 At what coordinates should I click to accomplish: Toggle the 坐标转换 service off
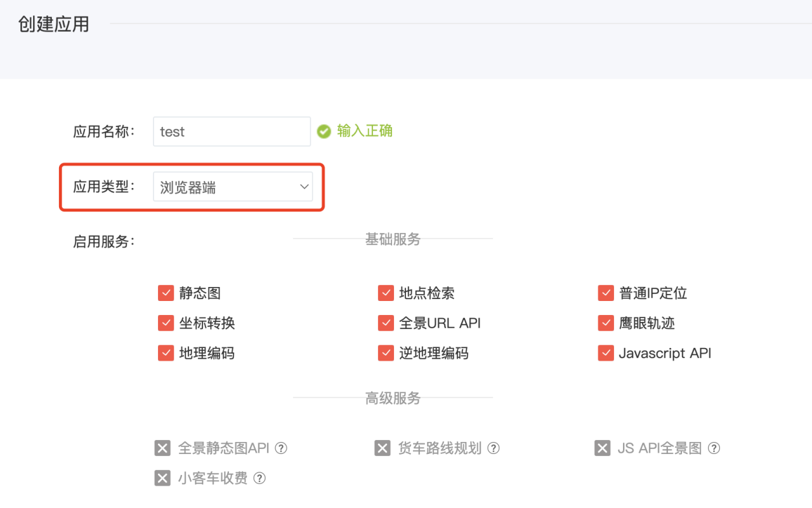(x=166, y=323)
